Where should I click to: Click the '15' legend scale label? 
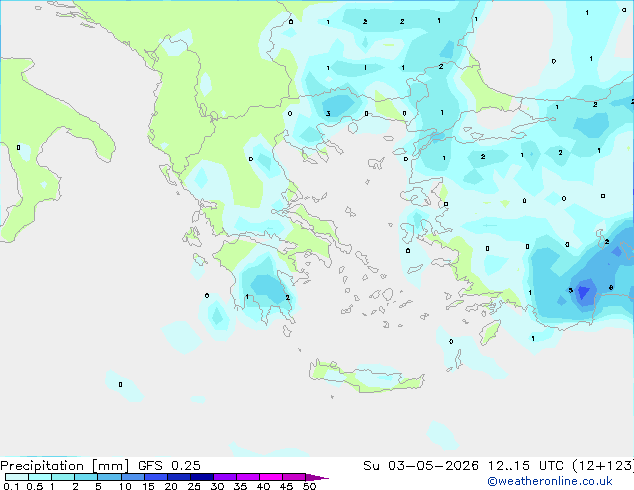(148, 486)
